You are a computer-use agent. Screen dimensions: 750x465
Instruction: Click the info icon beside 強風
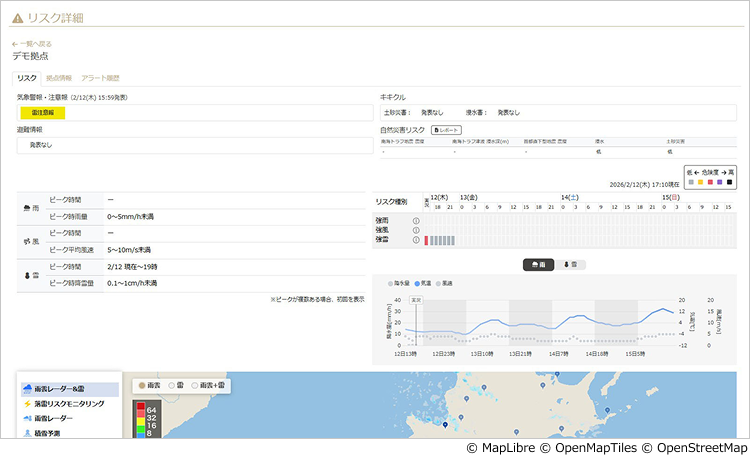[x=415, y=230]
